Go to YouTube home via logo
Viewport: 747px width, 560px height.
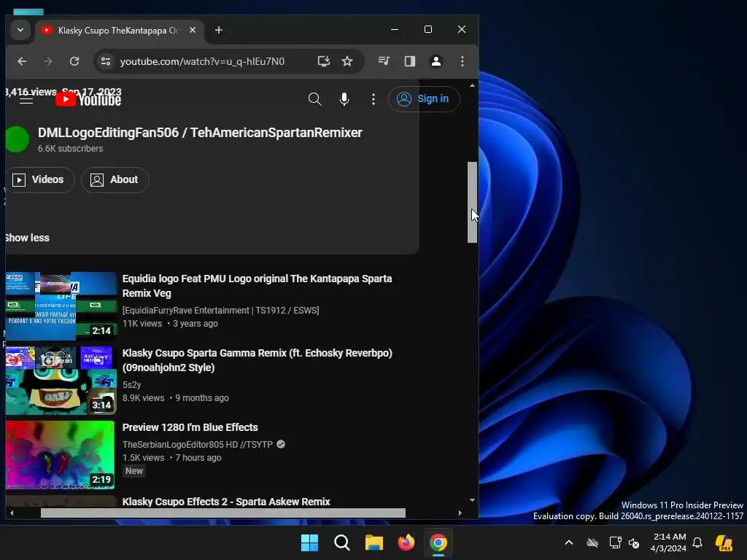pyautogui.click(x=88, y=99)
